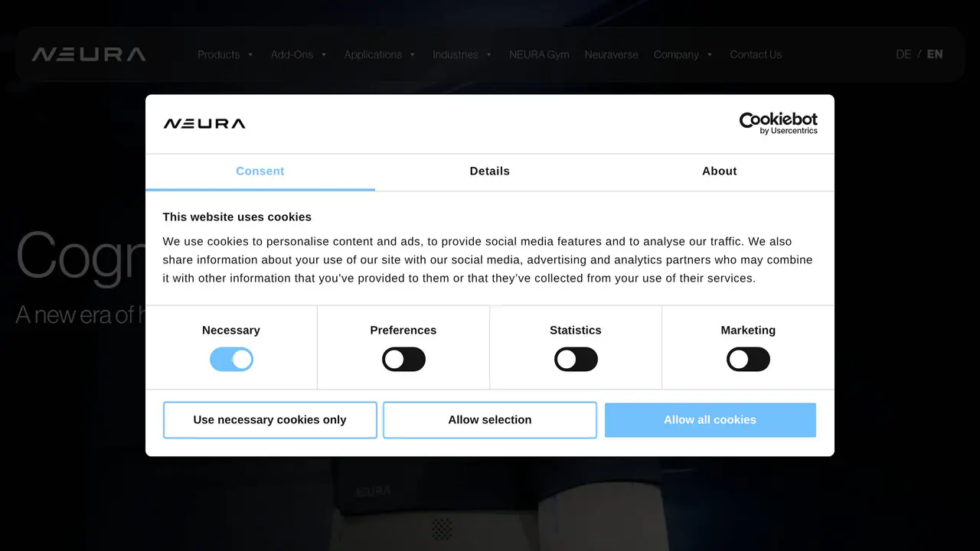Viewport: 980px width, 551px height.
Task: Click Use necessary cookies only button
Action: tap(269, 420)
